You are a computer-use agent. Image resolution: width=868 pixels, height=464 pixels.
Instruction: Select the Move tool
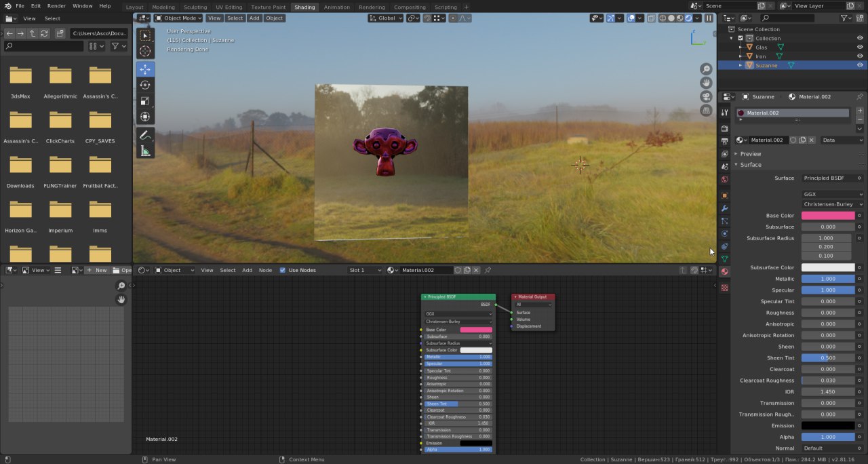point(145,69)
